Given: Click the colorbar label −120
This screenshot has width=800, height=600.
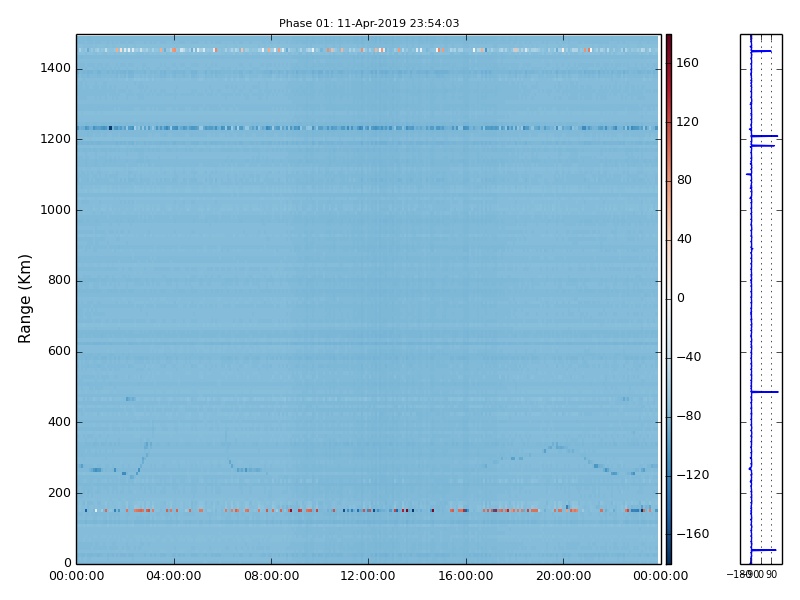Looking at the screenshot, I should coord(693,476).
